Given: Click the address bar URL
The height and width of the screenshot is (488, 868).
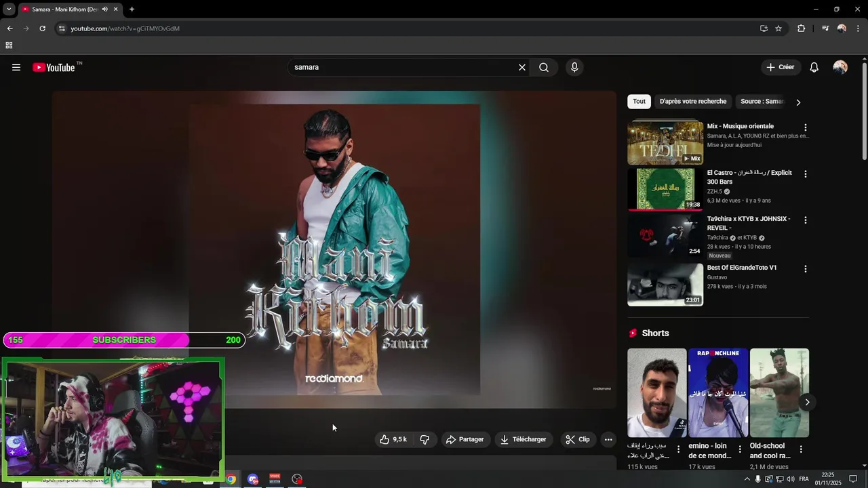Looking at the screenshot, I should tap(125, 28).
